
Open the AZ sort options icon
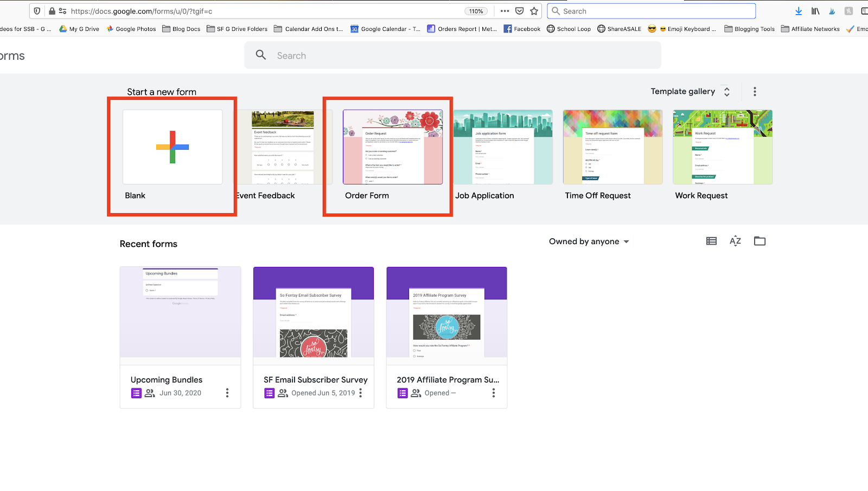click(x=735, y=241)
